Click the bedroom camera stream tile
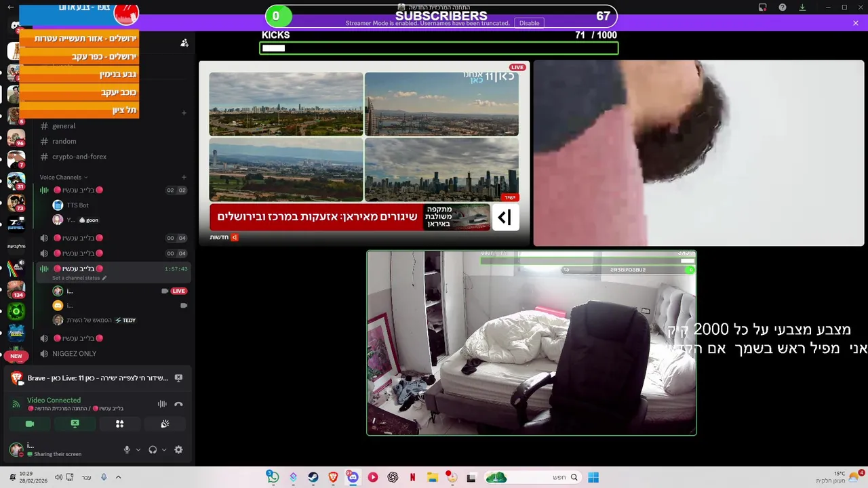 point(532,343)
